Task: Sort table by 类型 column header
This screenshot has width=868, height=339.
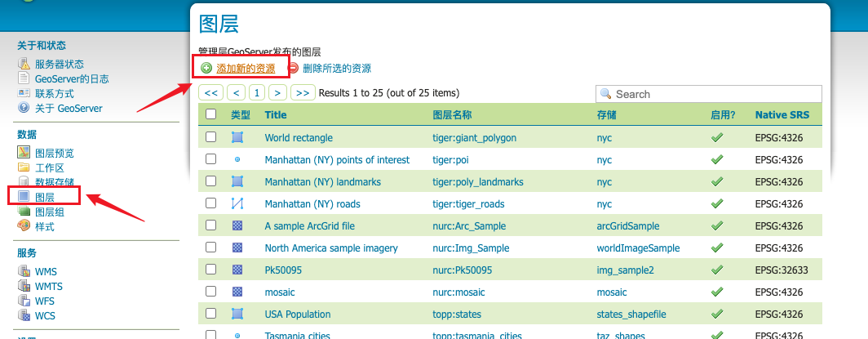Action: pos(241,114)
